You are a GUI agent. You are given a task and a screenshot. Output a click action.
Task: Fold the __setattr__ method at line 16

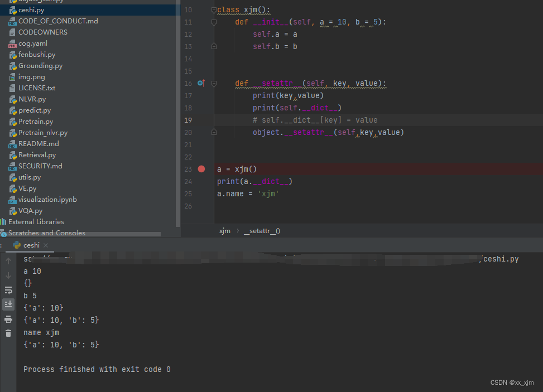tap(214, 84)
